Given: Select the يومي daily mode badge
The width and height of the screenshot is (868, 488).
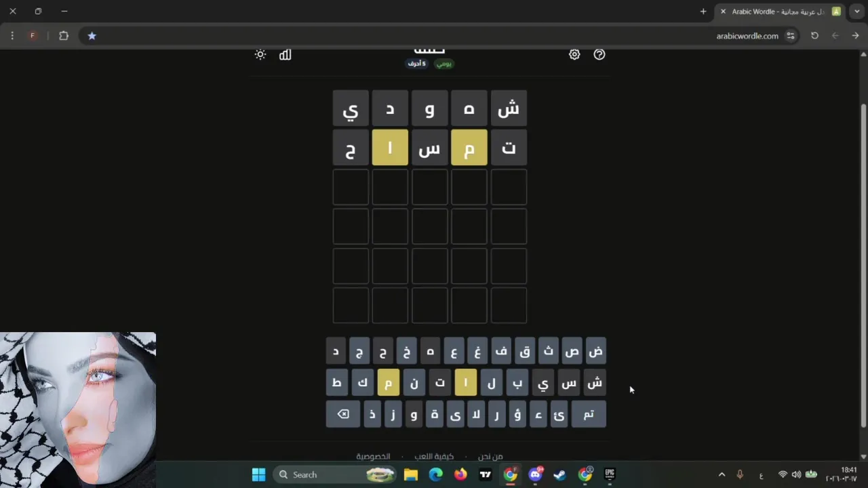Looking at the screenshot, I should click(444, 64).
